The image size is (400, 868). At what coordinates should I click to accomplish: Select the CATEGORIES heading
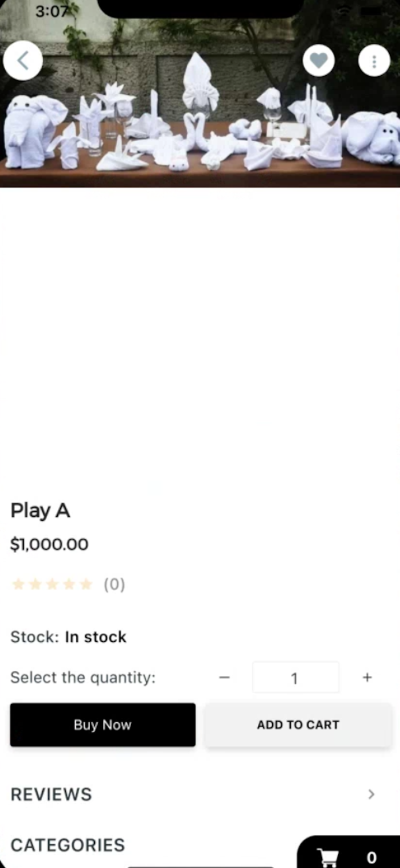point(67,845)
